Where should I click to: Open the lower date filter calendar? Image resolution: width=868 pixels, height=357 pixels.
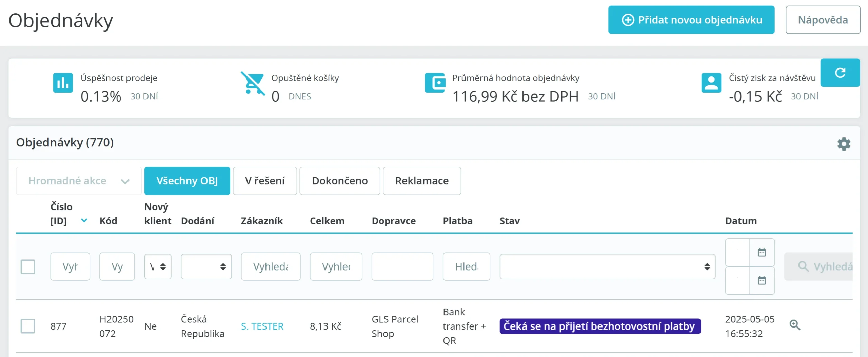tap(762, 280)
